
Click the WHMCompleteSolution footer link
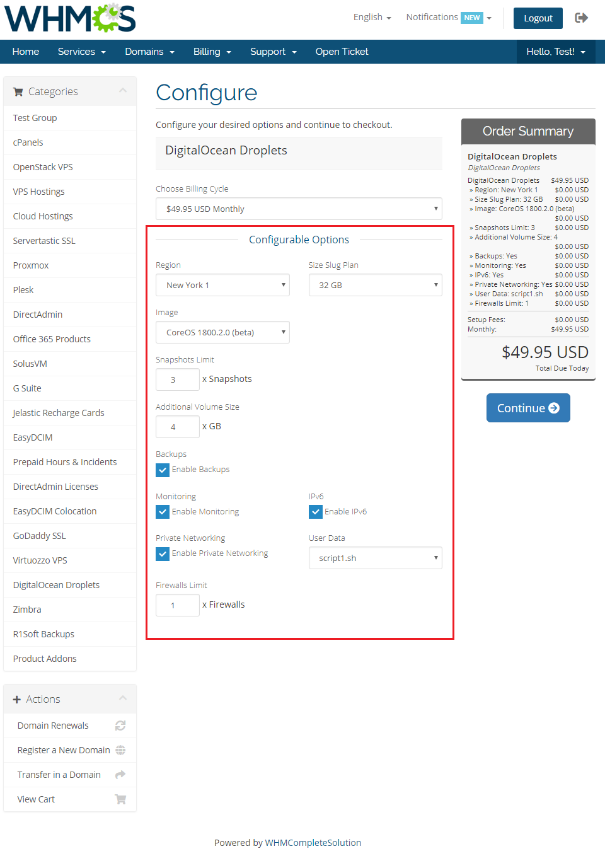pyautogui.click(x=313, y=843)
